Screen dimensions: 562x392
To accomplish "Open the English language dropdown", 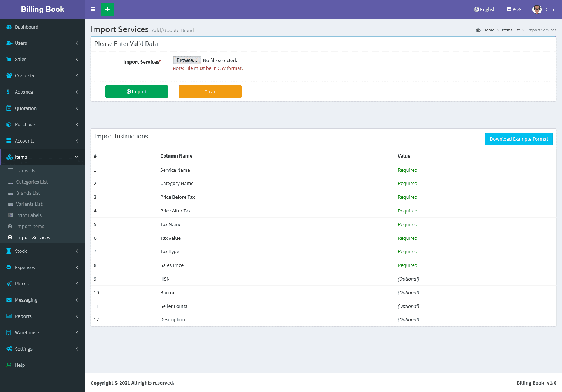I will [485, 9].
